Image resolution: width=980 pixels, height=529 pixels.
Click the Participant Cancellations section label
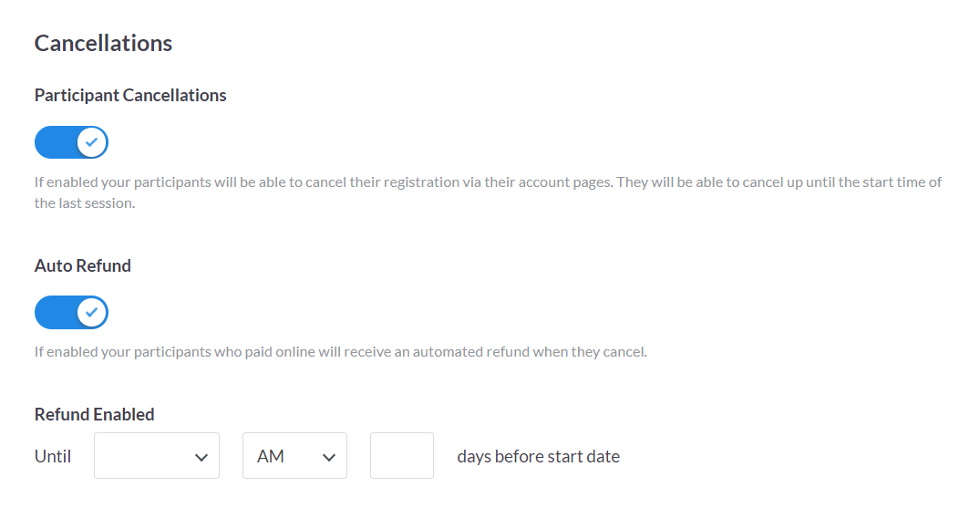(x=130, y=95)
